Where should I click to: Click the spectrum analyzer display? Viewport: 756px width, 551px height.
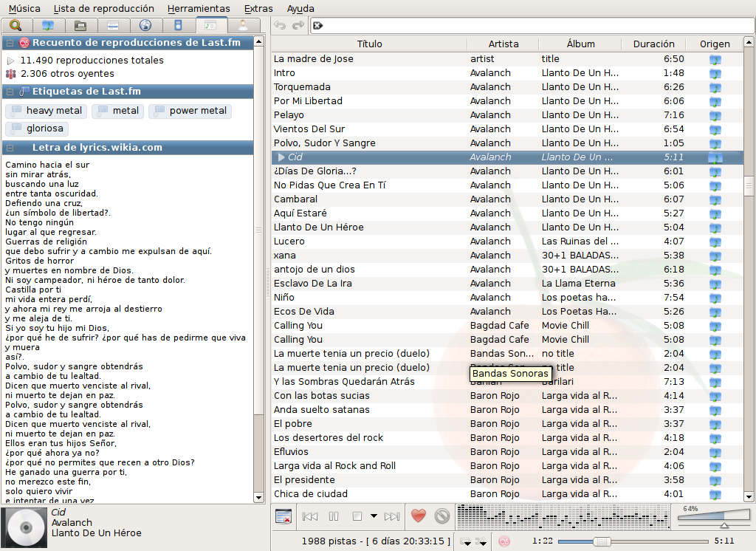pyautogui.click(x=563, y=517)
